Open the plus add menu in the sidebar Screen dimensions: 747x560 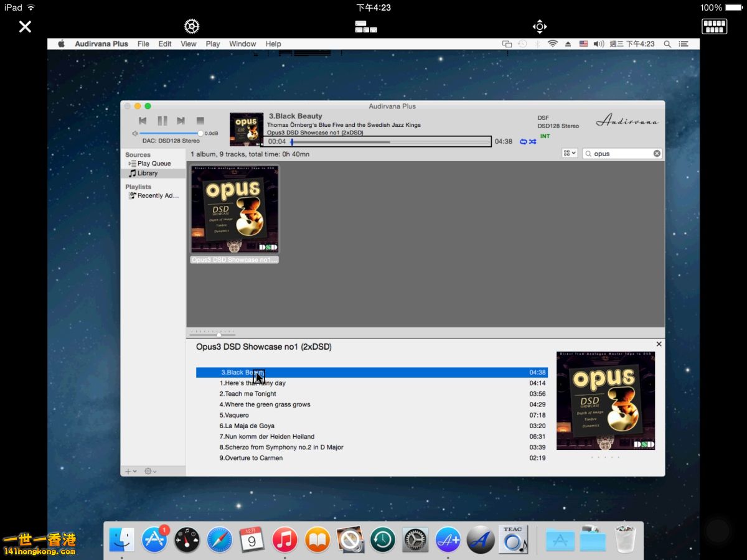pyautogui.click(x=131, y=471)
